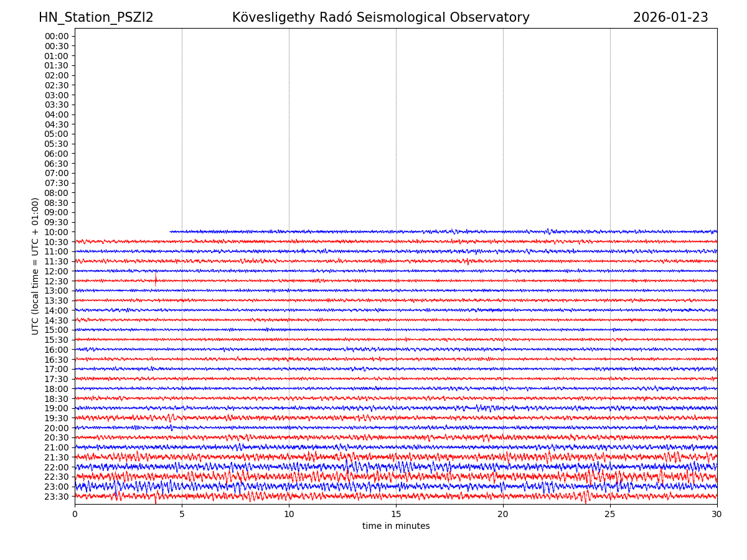The height and width of the screenshot is (560, 747).
Task: Click the x-axis tick label 30
Action: (716, 515)
